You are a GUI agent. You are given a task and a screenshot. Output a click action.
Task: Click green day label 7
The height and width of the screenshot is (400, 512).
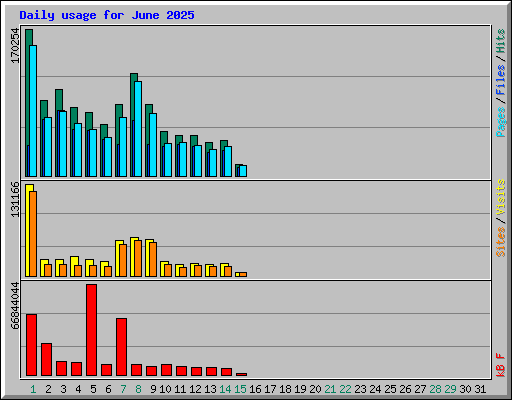point(123,389)
